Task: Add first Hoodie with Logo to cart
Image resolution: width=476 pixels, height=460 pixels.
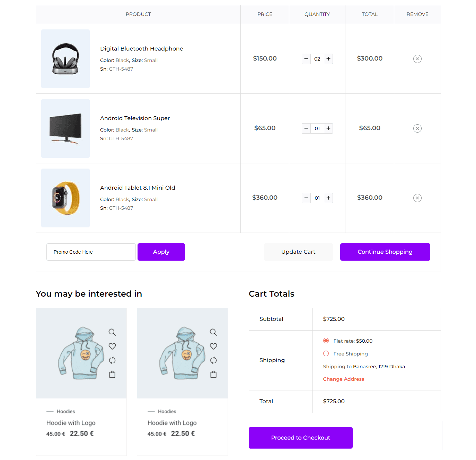Action: 112,374
